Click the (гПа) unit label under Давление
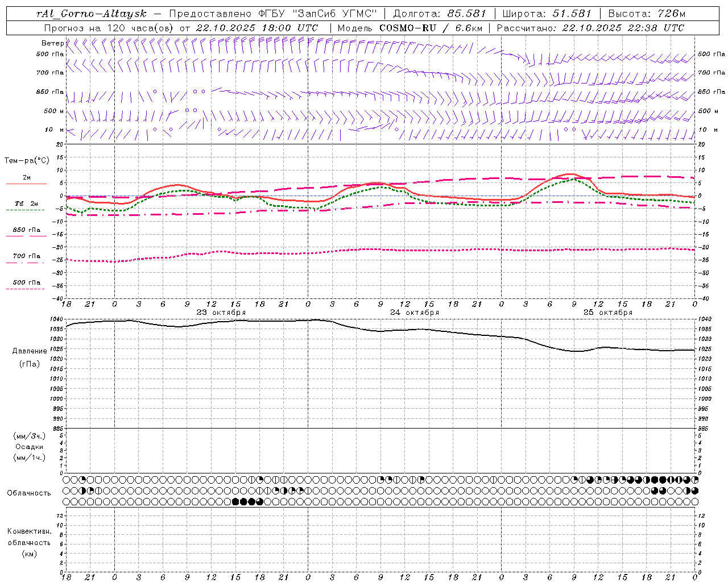Screen dimensions: 728x582 coord(30,364)
